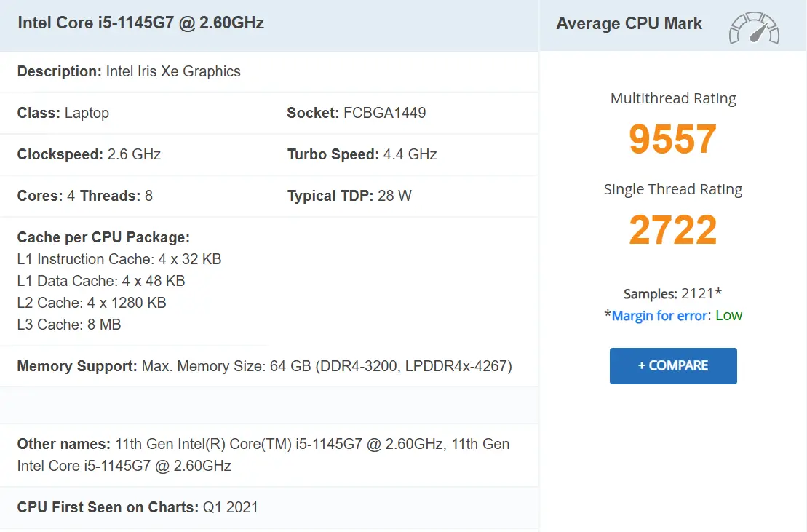Screen dimensions: 807x532
Task: Click the Typical TDP: 28 W value
Action: tap(349, 196)
